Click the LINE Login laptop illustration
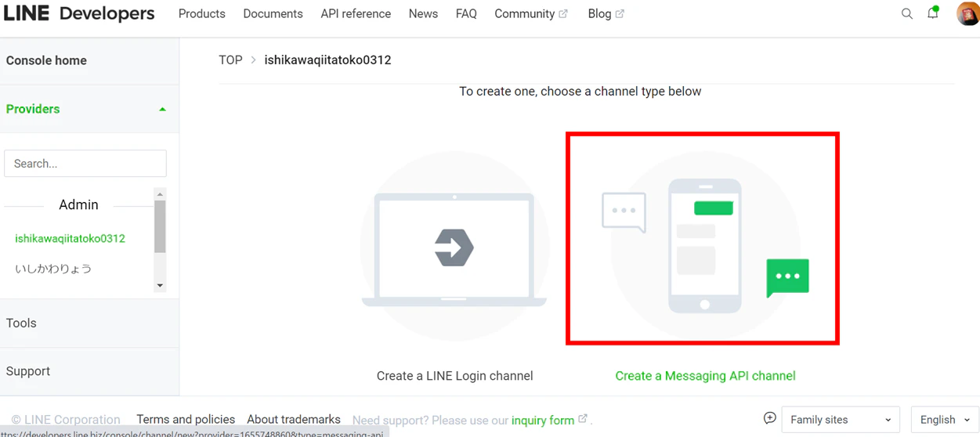980x437 pixels. [454, 247]
